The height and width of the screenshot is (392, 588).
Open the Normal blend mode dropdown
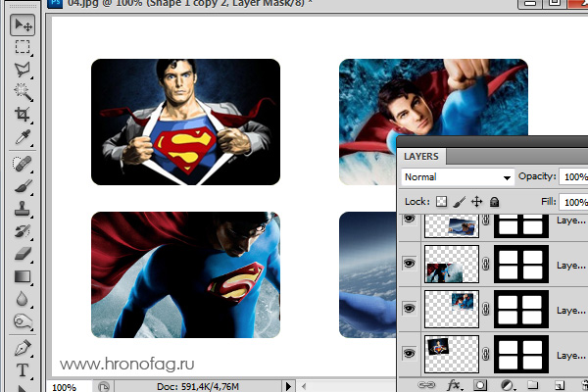(x=457, y=177)
